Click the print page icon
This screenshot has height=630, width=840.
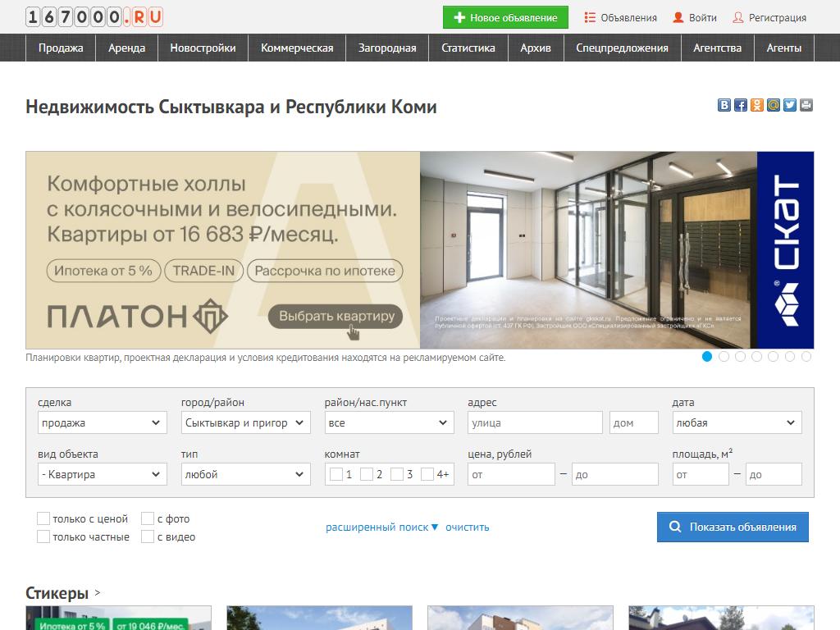pos(806,105)
